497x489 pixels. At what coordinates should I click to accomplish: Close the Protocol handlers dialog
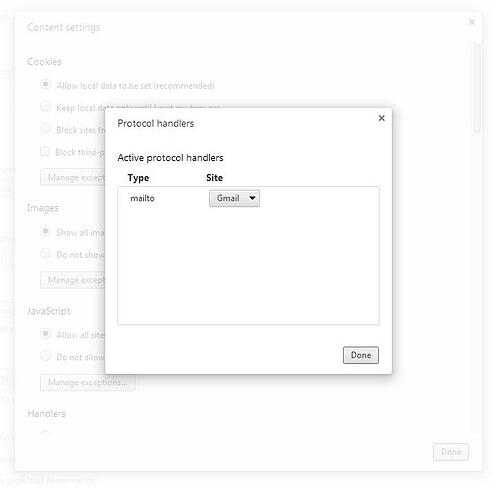click(x=381, y=118)
